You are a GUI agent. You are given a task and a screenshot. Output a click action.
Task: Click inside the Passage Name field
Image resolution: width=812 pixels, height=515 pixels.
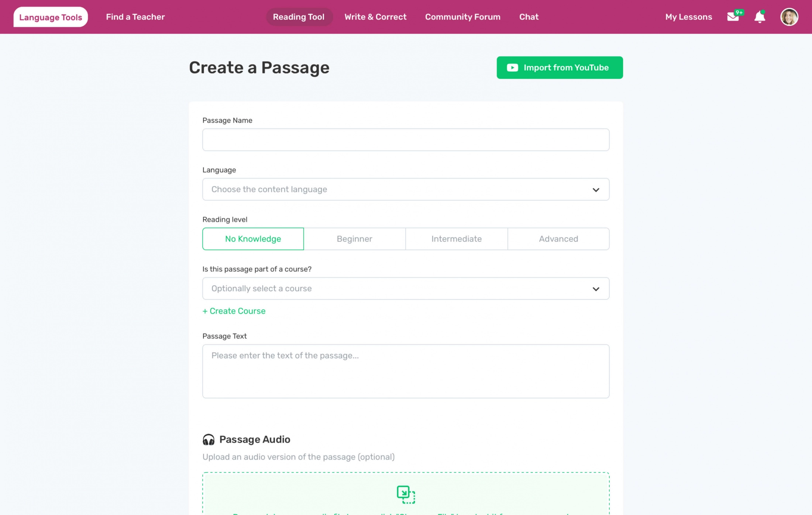pyautogui.click(x=406, y=139)
